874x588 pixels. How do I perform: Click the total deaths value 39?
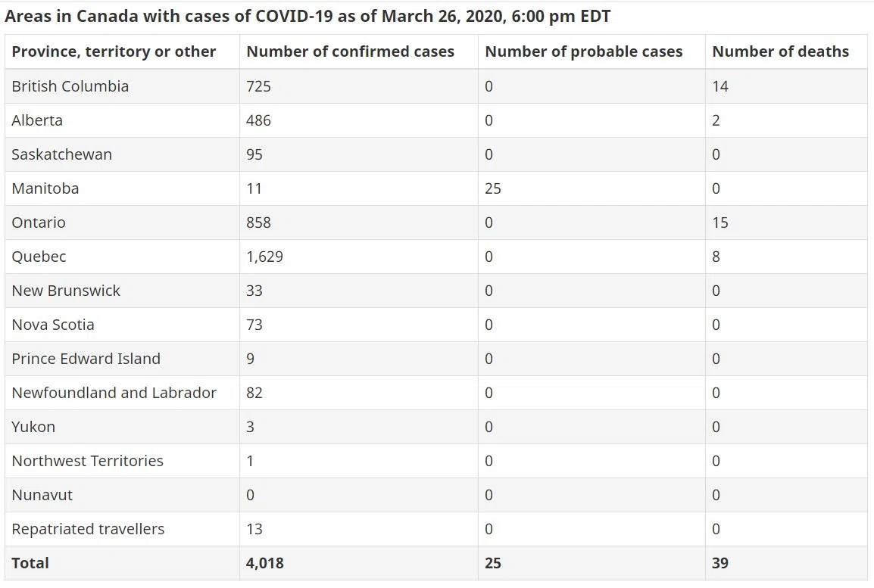click(719, 563)
